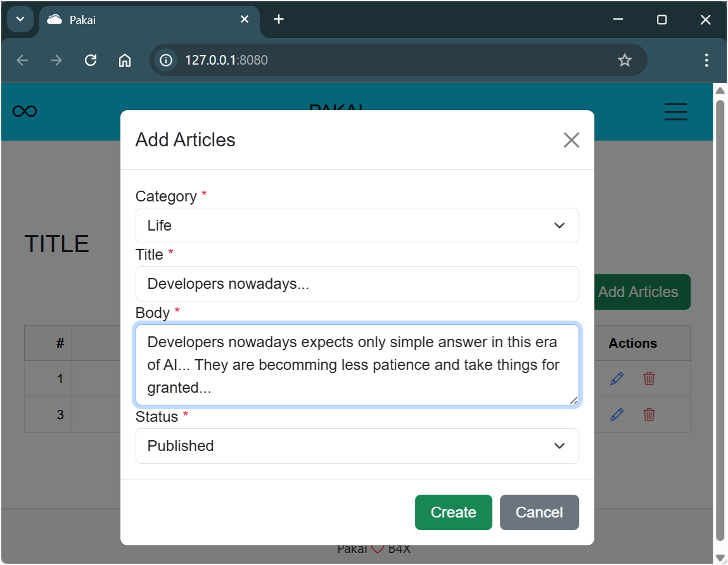
Task: Click the Title input field
Action: click(x=357, y=284)
